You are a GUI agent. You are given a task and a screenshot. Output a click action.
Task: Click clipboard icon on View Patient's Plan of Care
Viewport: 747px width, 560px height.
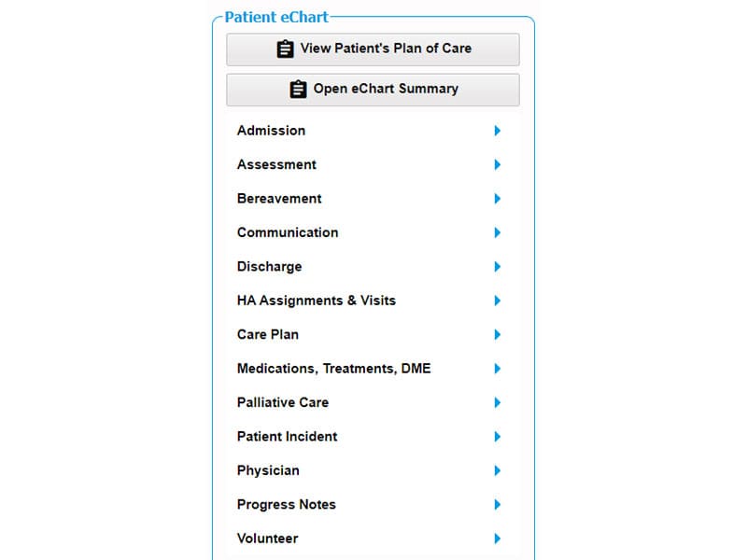286,49
